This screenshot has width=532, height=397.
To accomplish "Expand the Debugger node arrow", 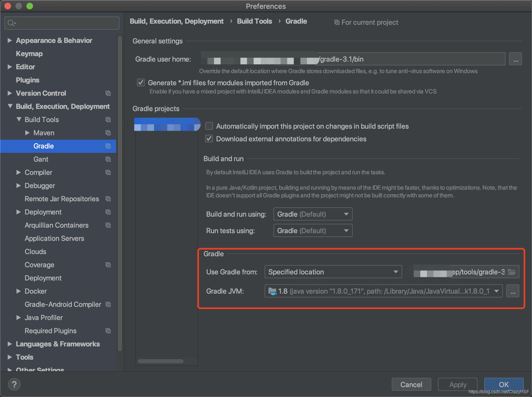I will pyautogui.click(x=18, y=186).
